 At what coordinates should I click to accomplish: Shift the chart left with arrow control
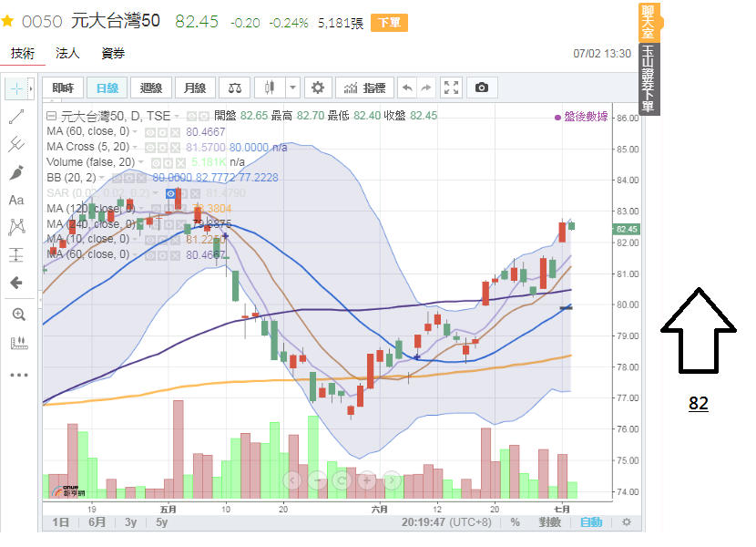[292, 480]
